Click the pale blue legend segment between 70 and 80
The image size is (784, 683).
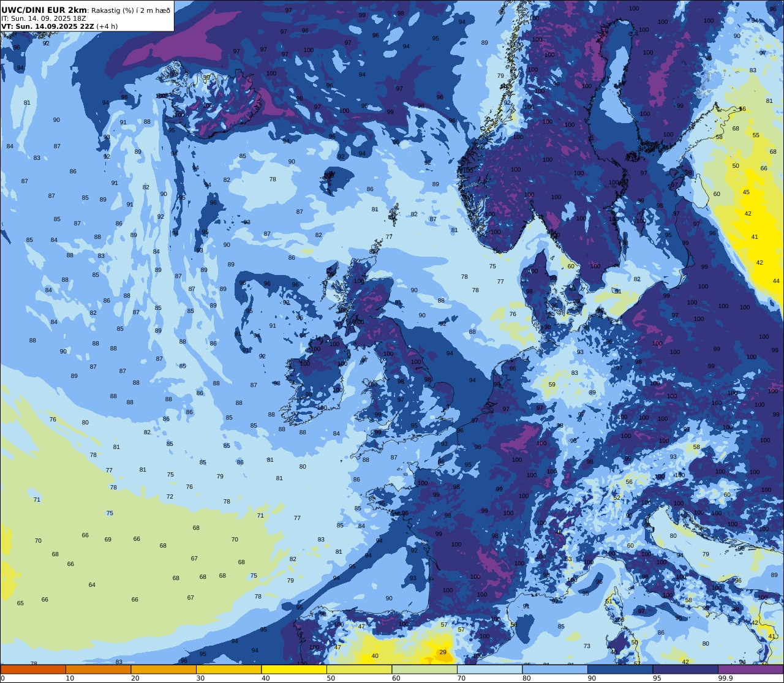(x=489, y=669)
